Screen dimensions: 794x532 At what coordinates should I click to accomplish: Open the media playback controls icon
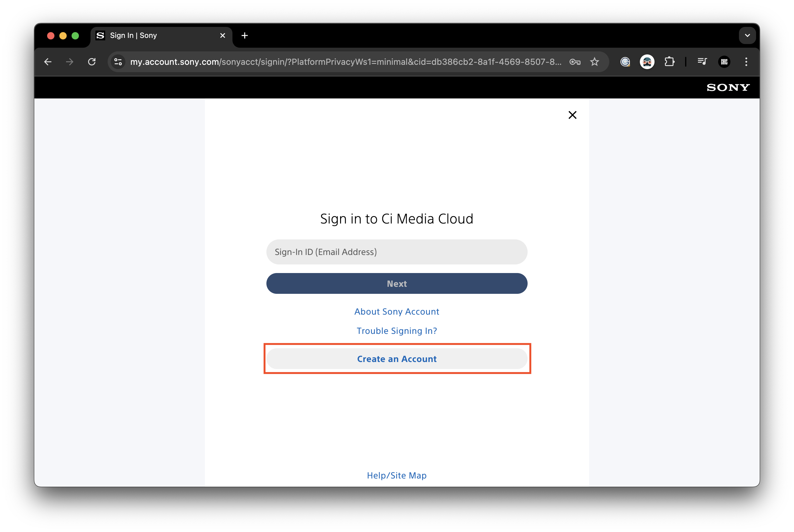click(x=702, y=62)
